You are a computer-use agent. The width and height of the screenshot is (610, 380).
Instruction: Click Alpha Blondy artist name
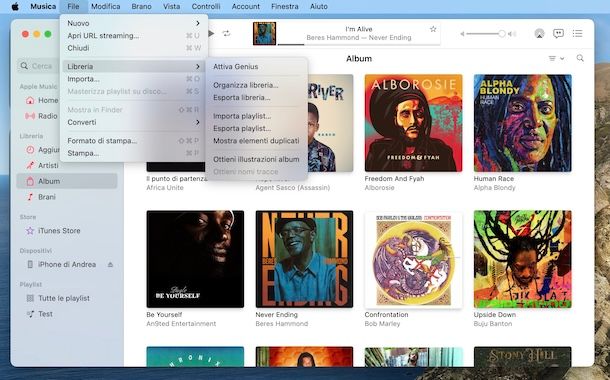click(x=494, y=188)
